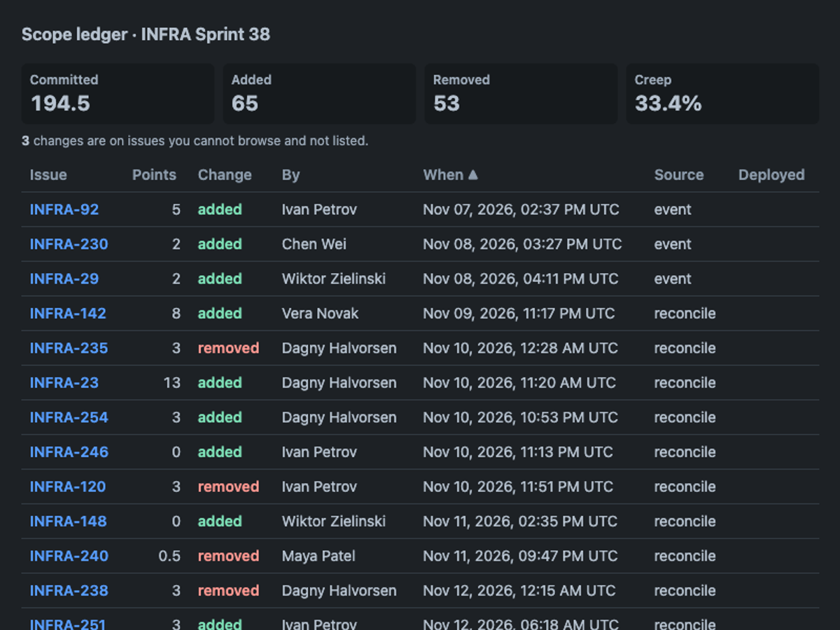Open the INFRA-230 issue link

[69, 244]
